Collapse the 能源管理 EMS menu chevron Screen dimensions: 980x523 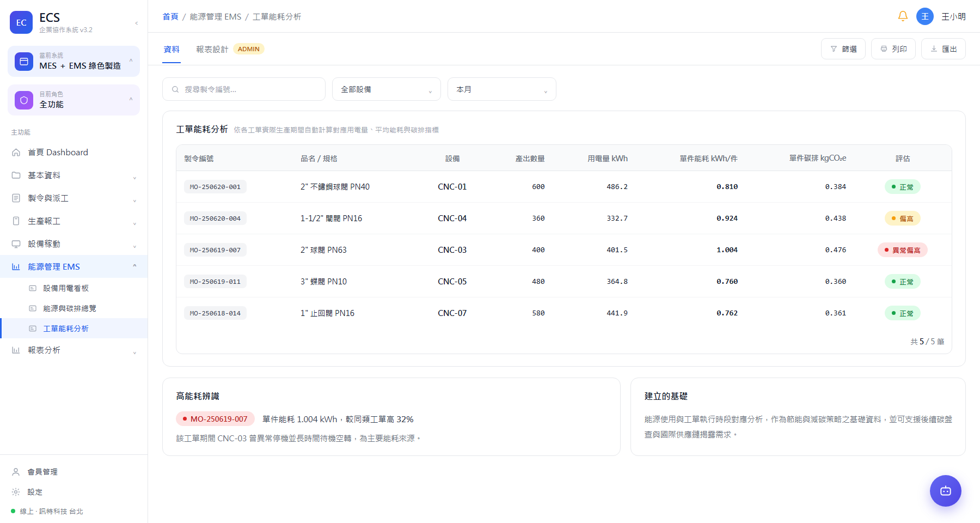tap(134, 266)
